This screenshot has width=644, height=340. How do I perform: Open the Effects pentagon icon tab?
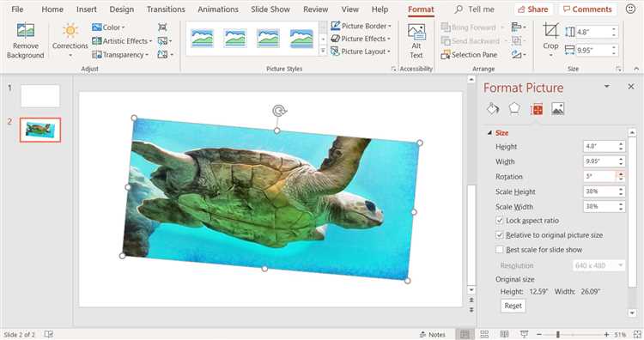tap(514, 109)
